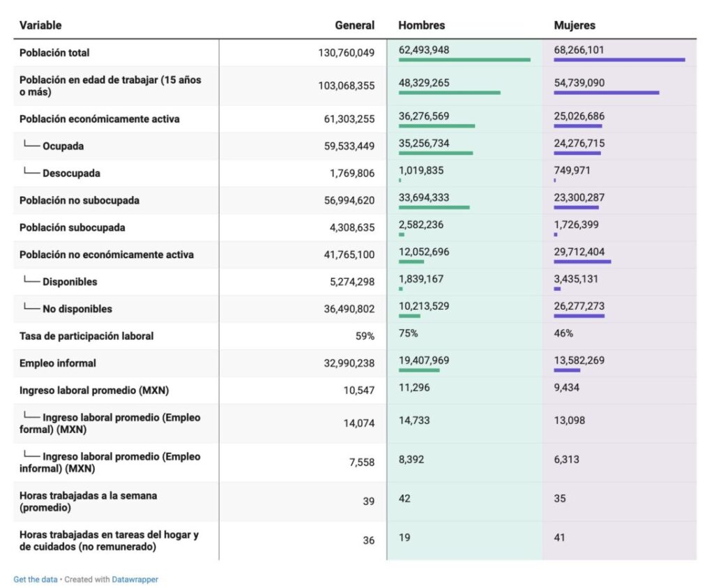
Task: Open the Datawrapper link in the footer
Action: 135,579
